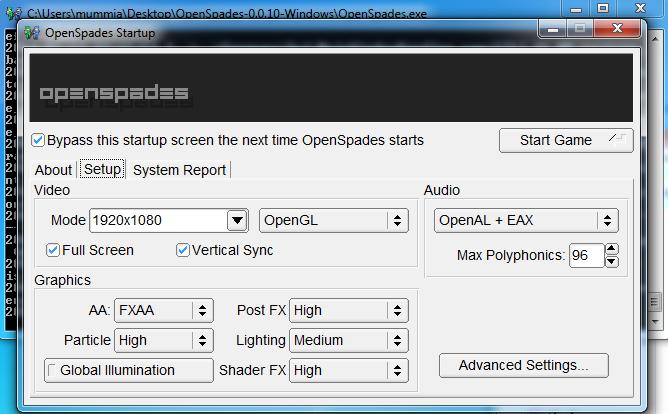
Task: Click the console window icon behind the dialog
Action: click(x=14, y=14)
